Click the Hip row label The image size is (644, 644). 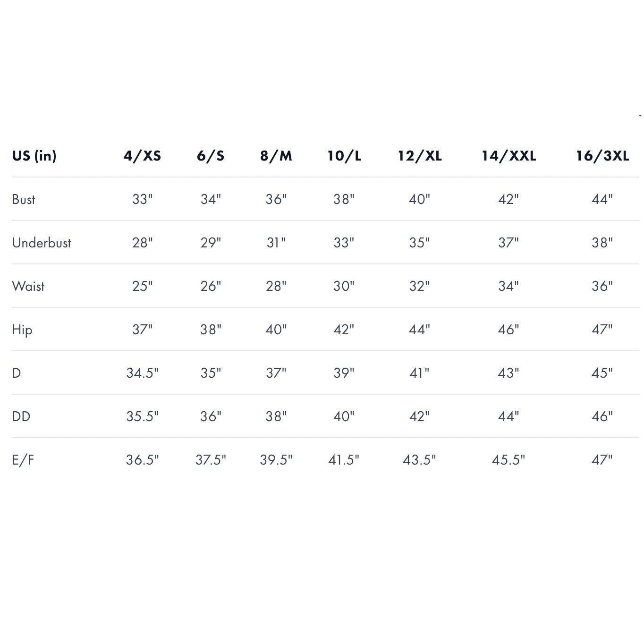(22, 330)
